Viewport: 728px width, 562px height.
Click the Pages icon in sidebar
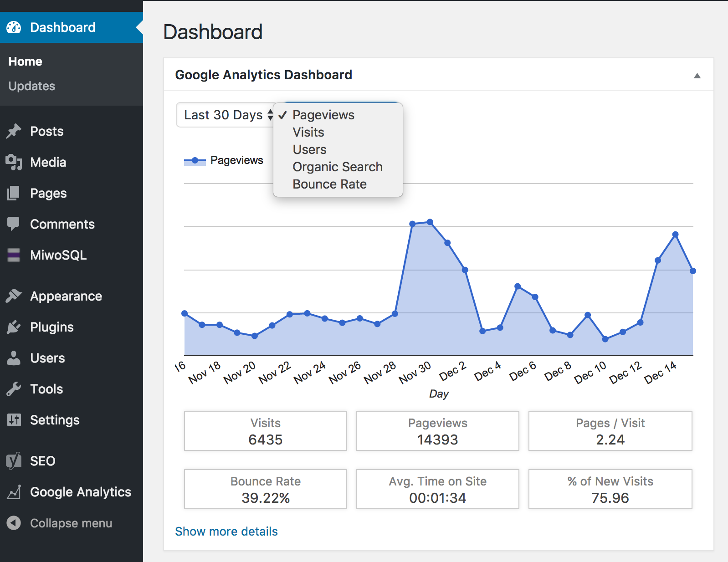tap(14, 193)
